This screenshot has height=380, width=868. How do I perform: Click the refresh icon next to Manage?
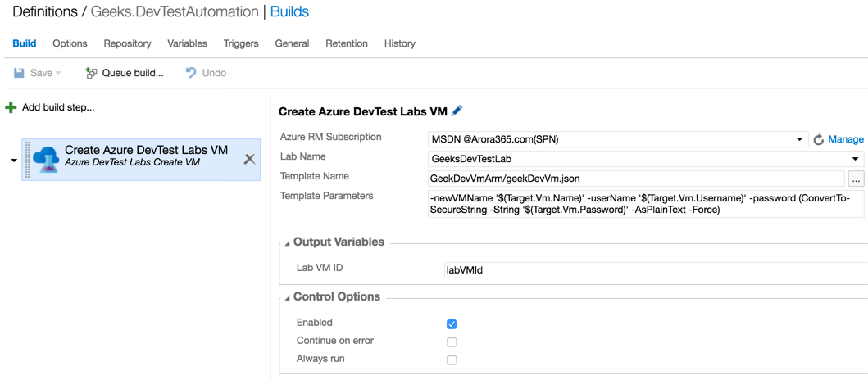[818, 140]
